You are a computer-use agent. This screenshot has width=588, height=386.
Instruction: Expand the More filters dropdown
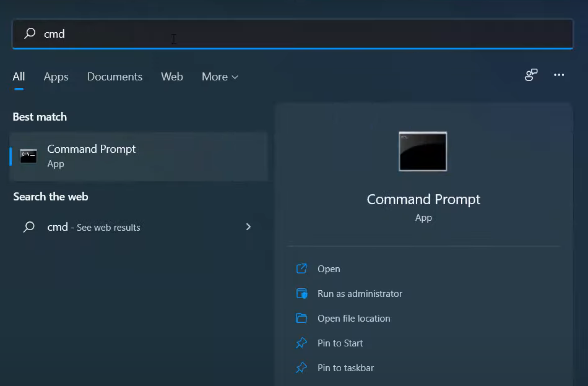click(220, 77)
